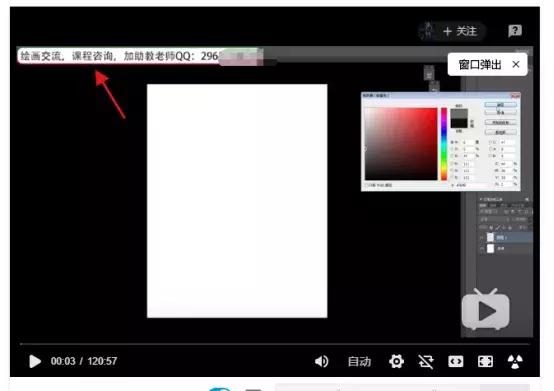554x391 pixels.
Task: Click the 窗口弹出 label
Action: click(480, 64)
